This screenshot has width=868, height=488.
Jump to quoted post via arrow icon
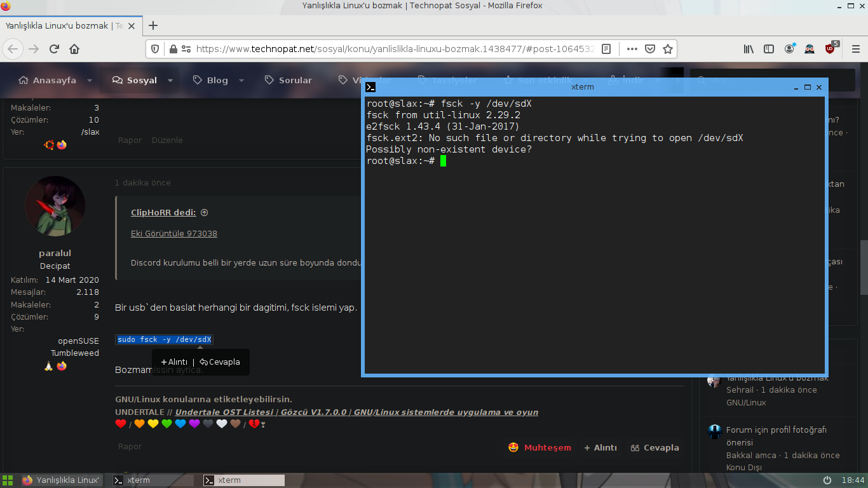point(205,213)
